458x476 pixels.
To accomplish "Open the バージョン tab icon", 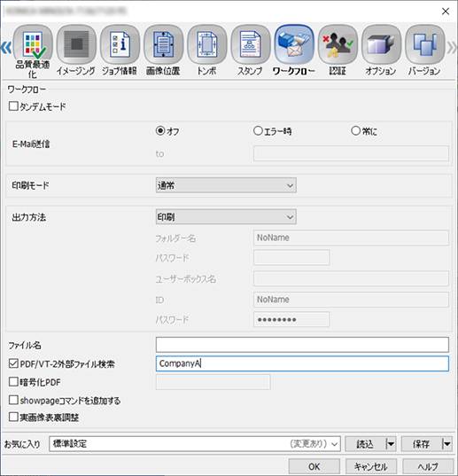I will click(x=424, y=44).
